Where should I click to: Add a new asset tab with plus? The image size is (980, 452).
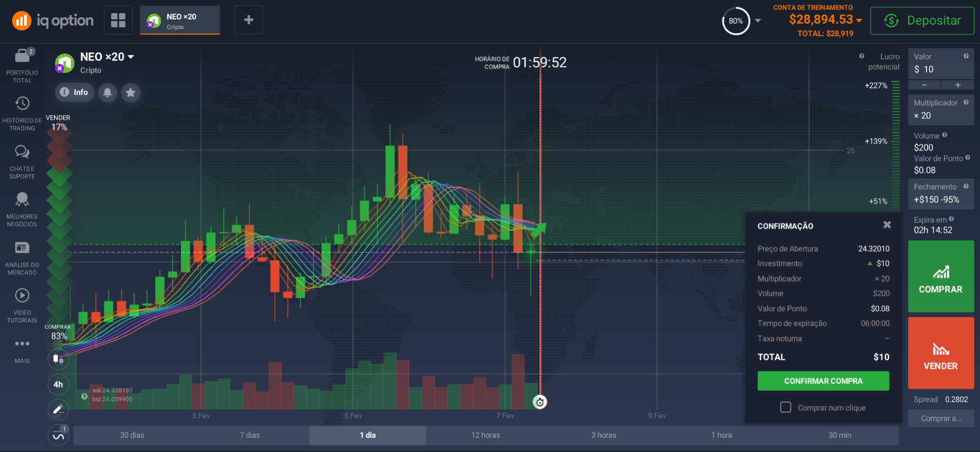point(248,20)
